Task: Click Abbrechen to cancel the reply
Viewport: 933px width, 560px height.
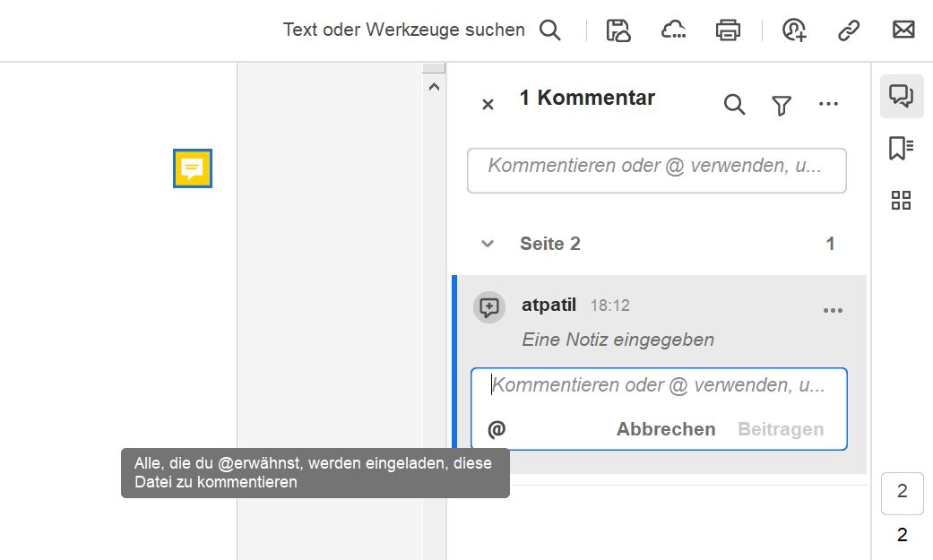Action: [x=665, y=428]
